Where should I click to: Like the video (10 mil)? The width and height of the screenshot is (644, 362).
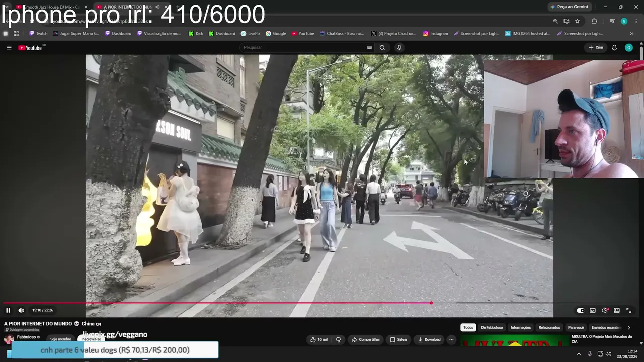[x=319, y=340]
